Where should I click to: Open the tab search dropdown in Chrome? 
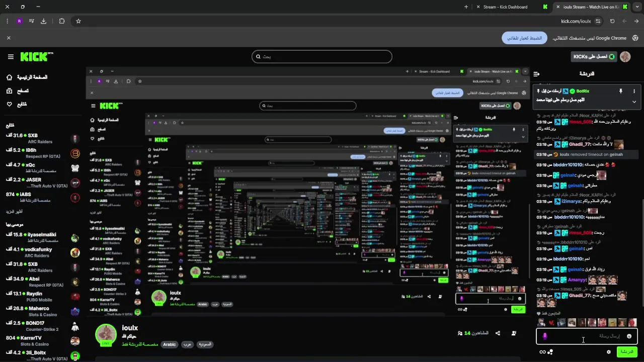(x=636, y=7)
